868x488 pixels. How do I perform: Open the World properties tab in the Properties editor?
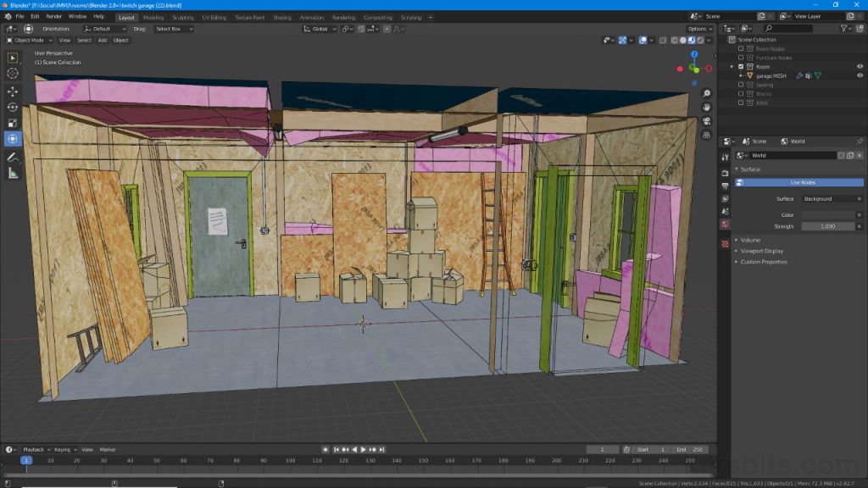tap(726, 225)
